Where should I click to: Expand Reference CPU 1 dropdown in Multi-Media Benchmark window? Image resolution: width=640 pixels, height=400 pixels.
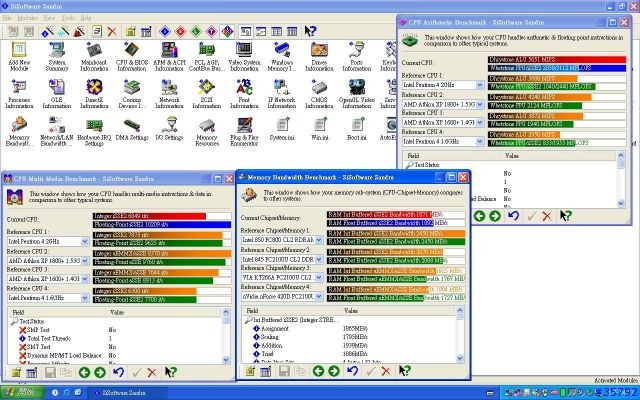84,242
